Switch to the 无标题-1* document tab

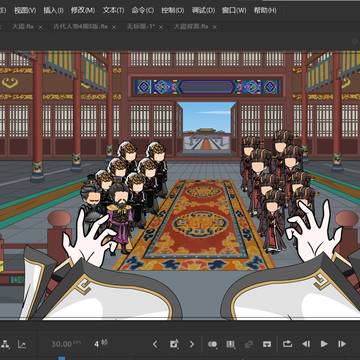pos(141,27)
